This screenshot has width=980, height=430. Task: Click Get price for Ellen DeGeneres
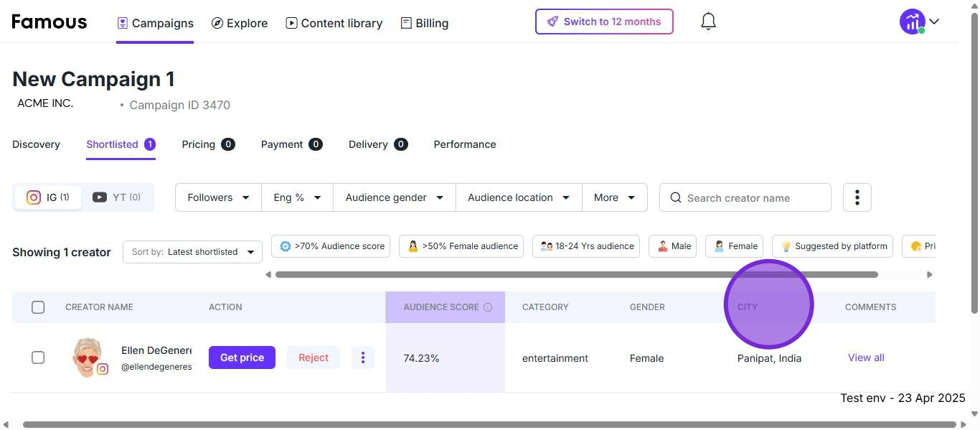pyautogui.click(x=242, y=357)
